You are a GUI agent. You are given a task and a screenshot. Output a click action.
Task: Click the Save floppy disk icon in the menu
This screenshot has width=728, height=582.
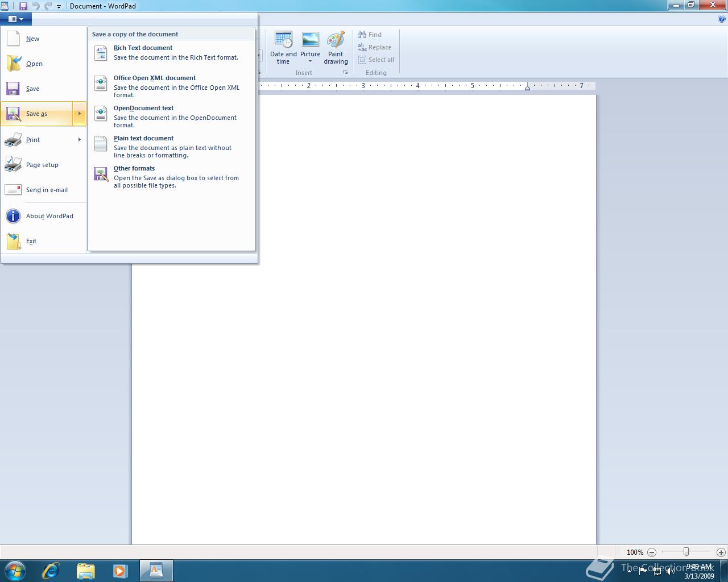coord(13,89)
